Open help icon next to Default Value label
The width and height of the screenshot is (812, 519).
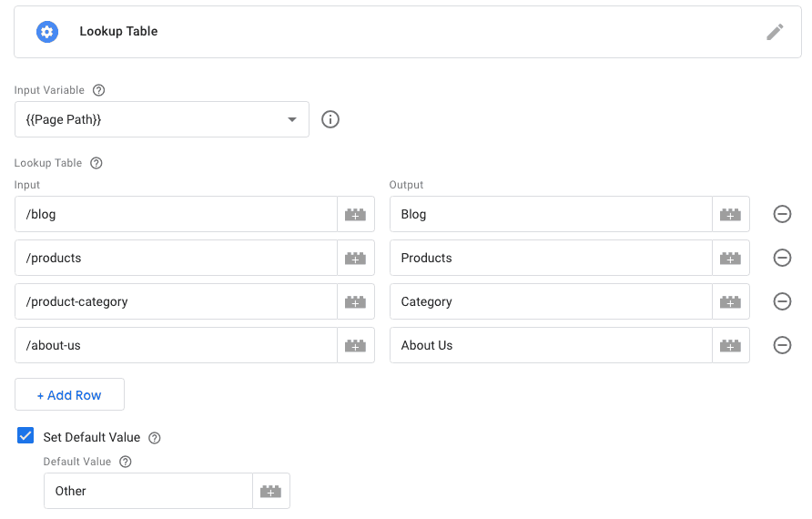[126, 462]
